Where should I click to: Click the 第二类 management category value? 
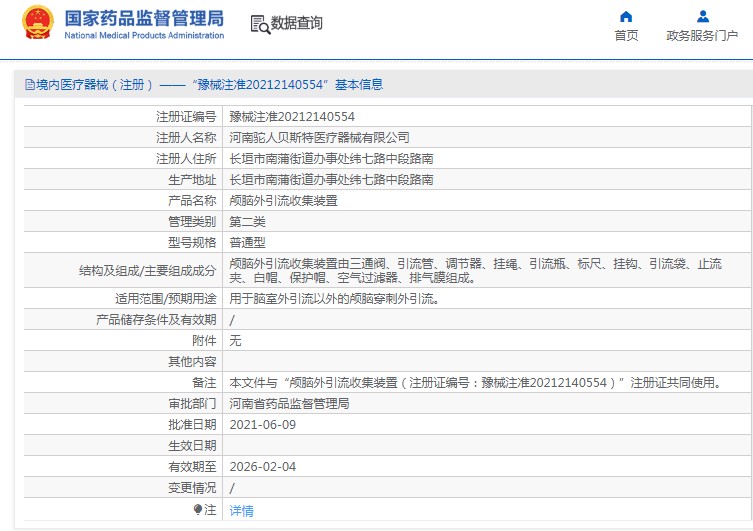247,222
